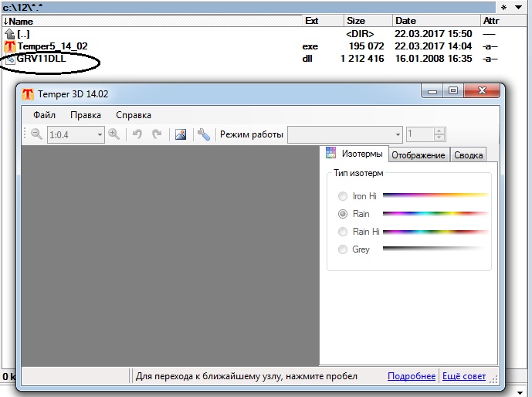
Task: Select the Grey isotherm radio button
Action: point(343,249)
